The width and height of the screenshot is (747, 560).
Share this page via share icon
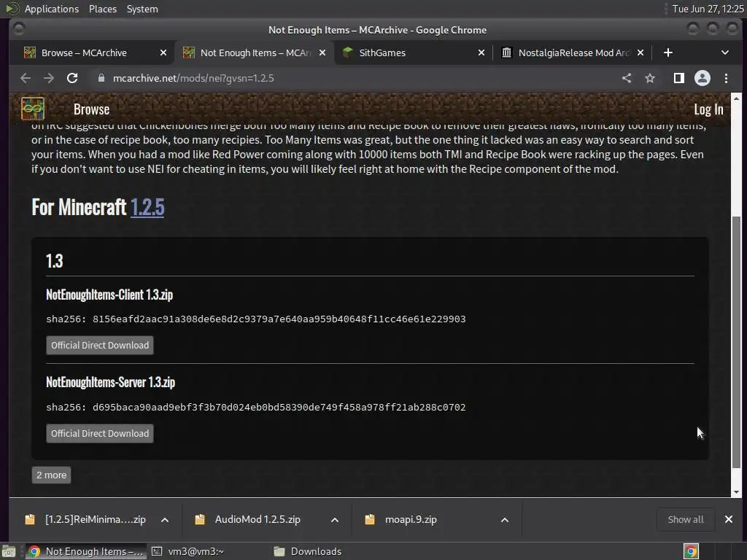(627, 78)
